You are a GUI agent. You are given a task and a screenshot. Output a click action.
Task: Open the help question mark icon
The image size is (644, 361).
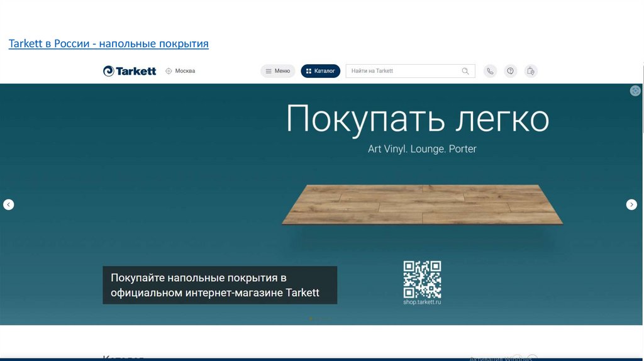click(x=510, y=71)
